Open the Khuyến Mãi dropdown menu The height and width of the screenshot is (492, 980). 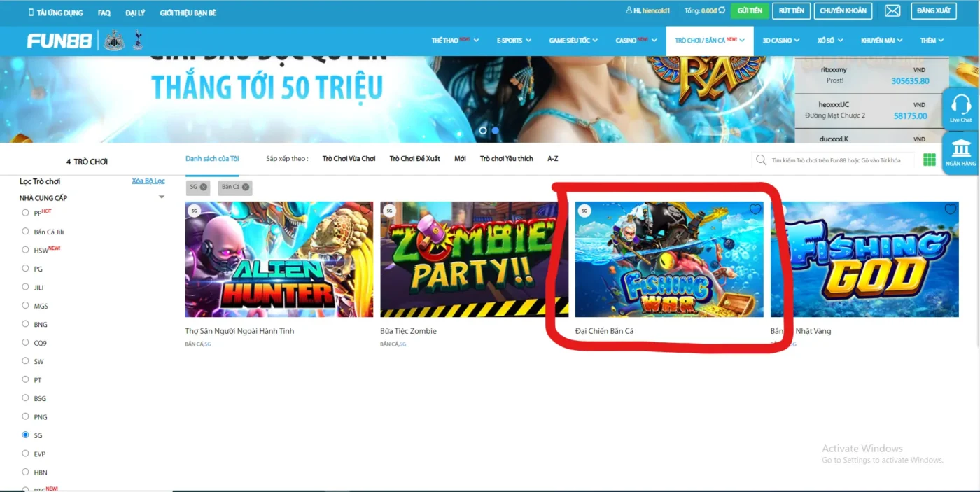882,41
